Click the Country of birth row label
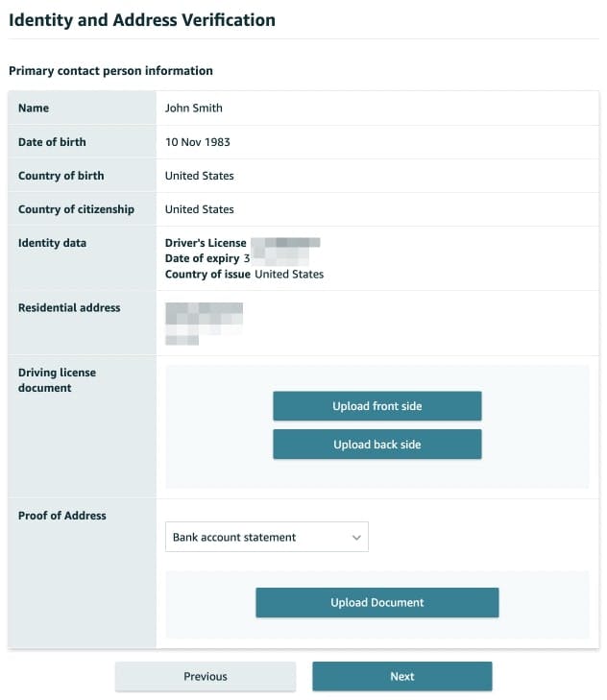The height and width of the screenshot is (700, 607). (x=61, y=176)
